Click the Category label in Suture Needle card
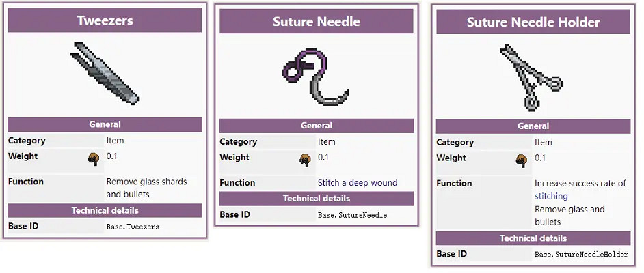The image size is (644, 273). 238,142
